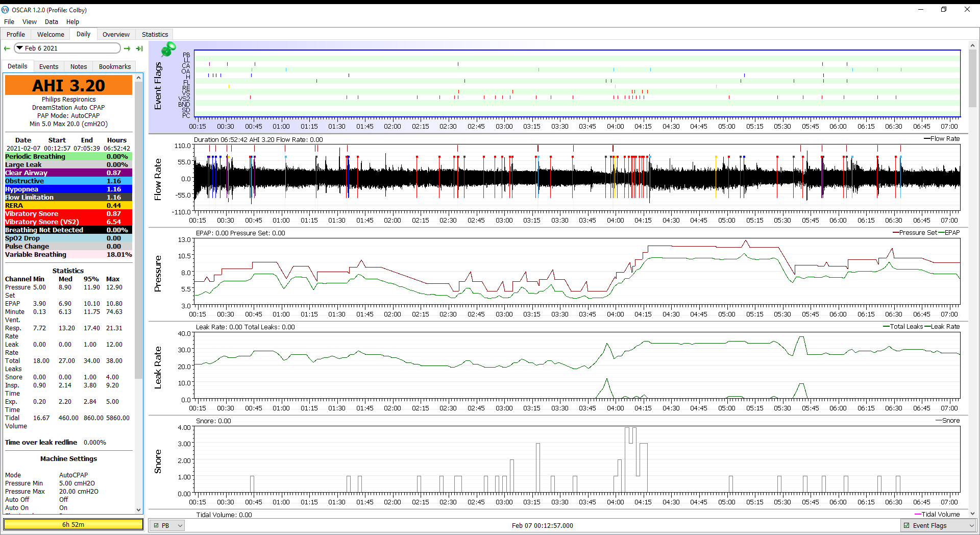Click the EPAP legend entry
This screenshot has width=980, height=535.
[x=949, y=233]
